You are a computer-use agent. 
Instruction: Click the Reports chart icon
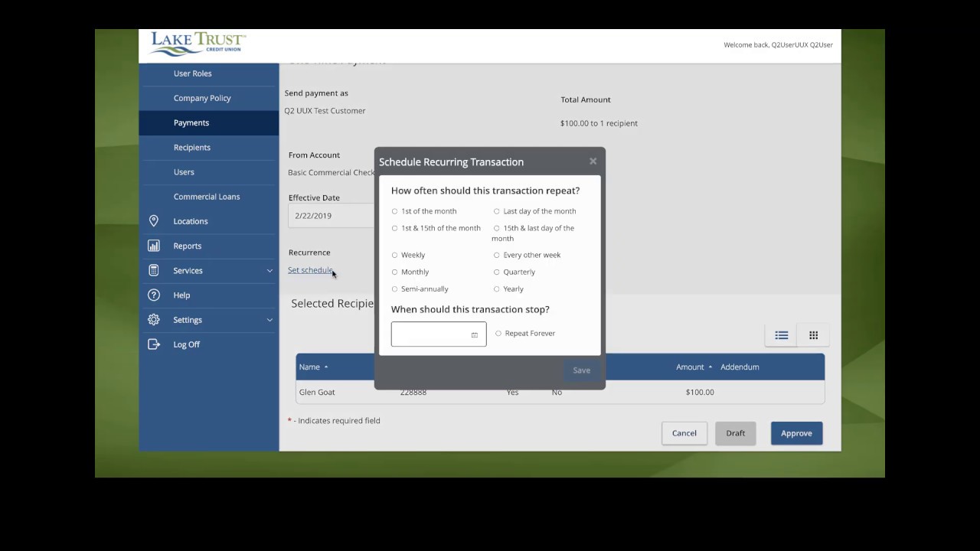coord(154,246)
